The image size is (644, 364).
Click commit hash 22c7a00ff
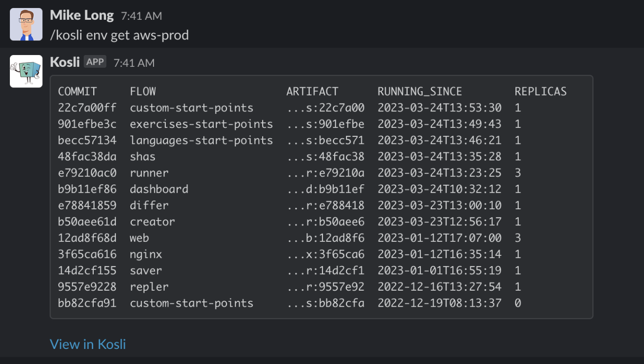[87, 108]
